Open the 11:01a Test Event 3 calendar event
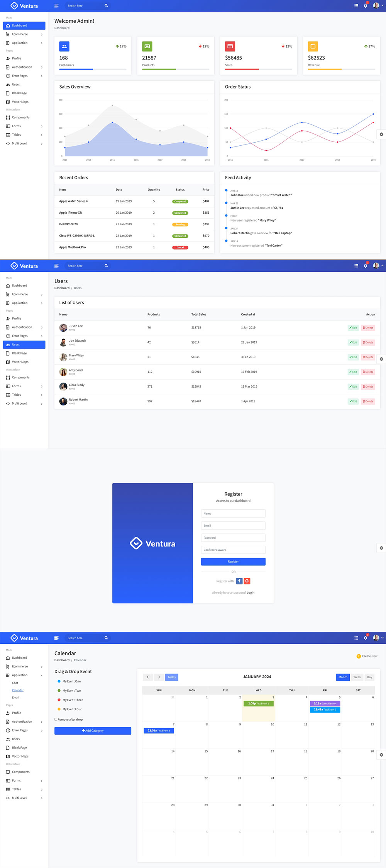Screen dimensions: 386x868 159,730
